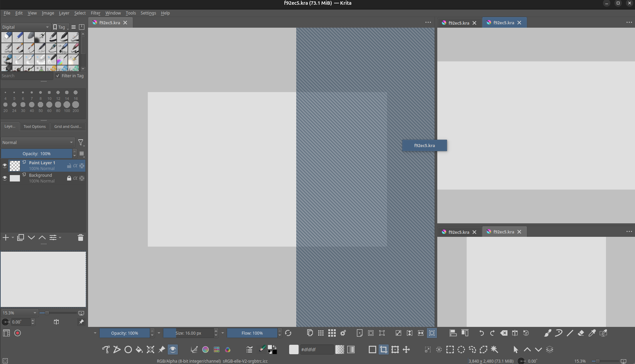Switch to the Tool Options tab
This screenshot has width=635, height=364.
coord(34,127)
